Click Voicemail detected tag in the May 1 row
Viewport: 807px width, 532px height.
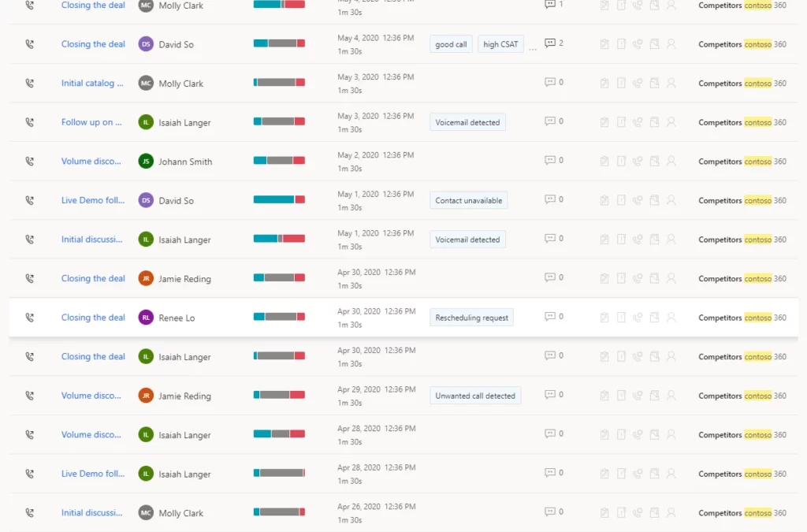point(467,240)
